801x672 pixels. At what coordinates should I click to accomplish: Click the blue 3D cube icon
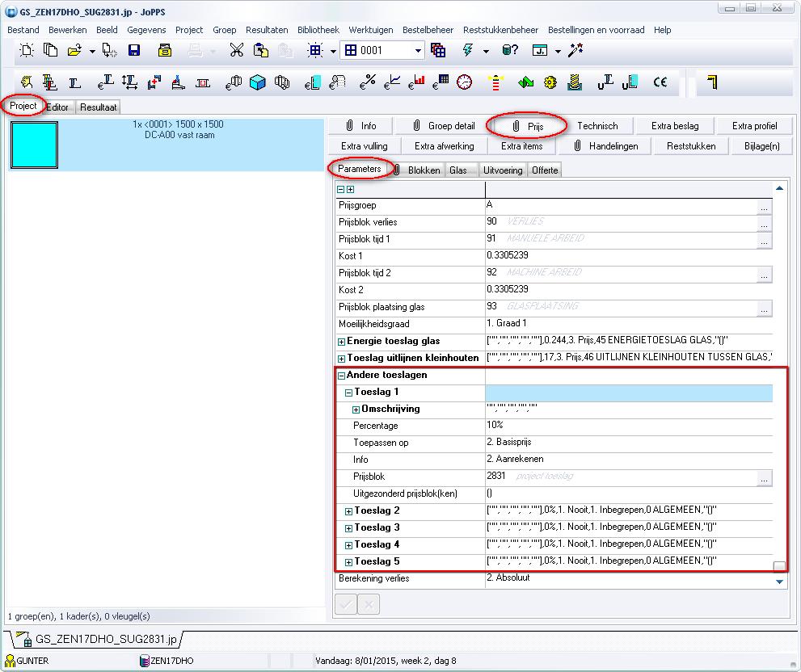point(258,82)
